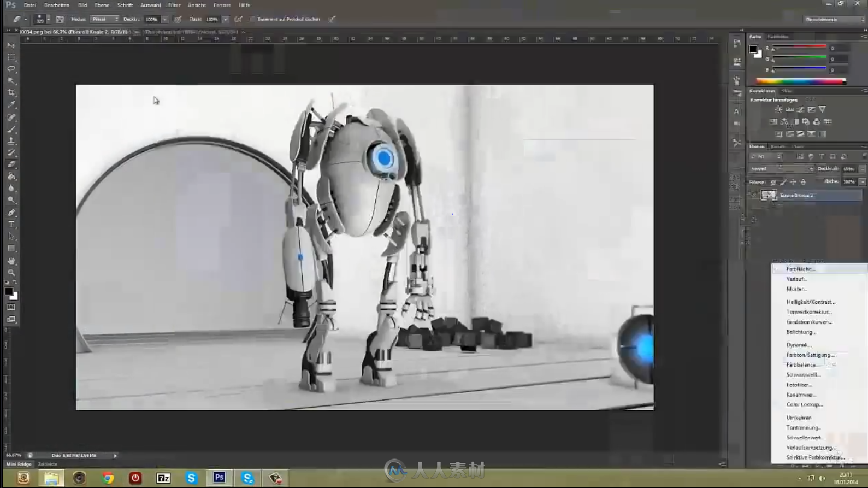Open the layer Deckkraft dropdown arrow
The image size is (868, 488).
tap(863, 169)
